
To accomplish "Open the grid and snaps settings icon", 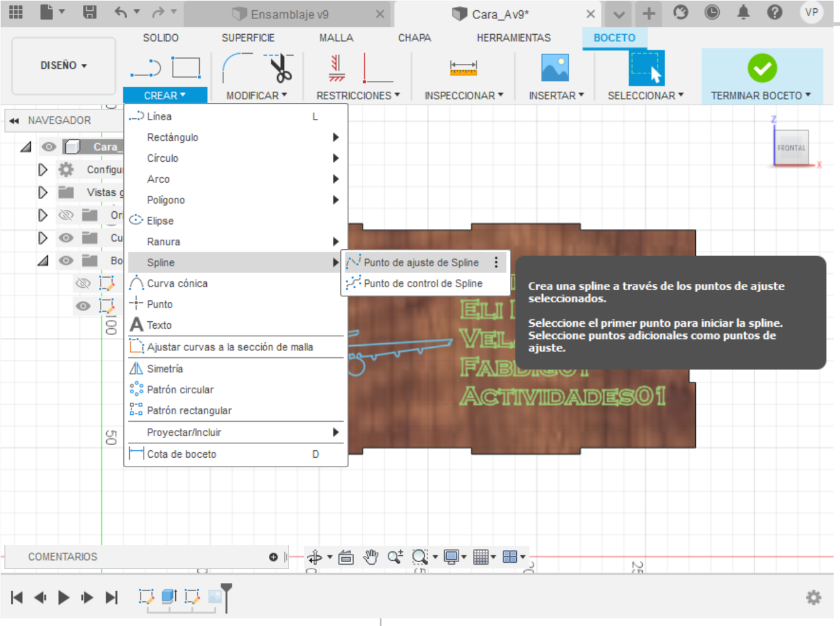I will (481, 557).
